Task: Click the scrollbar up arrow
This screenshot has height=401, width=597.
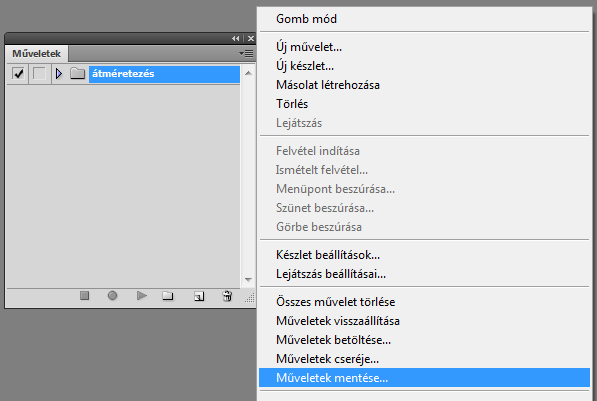Action: pos(248,73)
